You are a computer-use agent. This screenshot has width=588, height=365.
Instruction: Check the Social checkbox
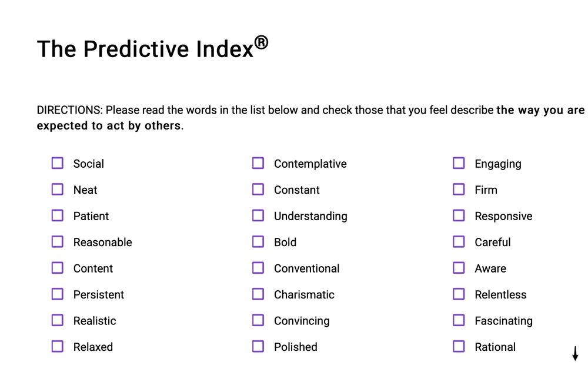[57, 163]
